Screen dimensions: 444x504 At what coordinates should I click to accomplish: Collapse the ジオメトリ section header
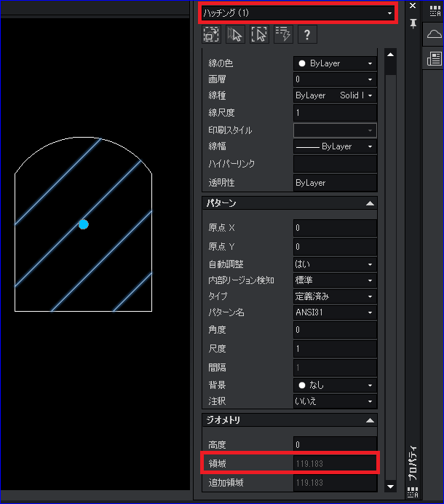pos(290,420)
